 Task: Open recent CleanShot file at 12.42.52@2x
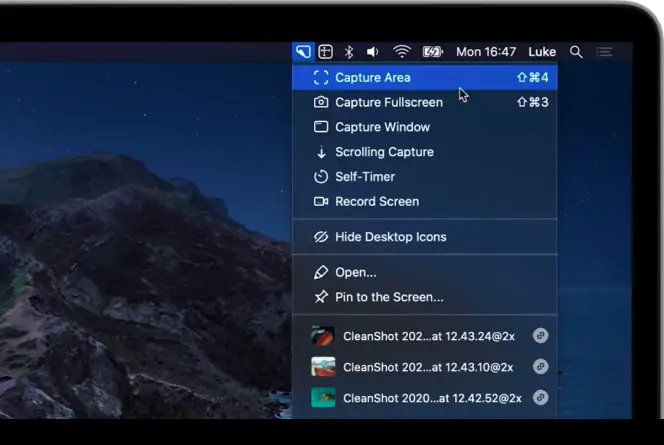(x=425, y=398)
